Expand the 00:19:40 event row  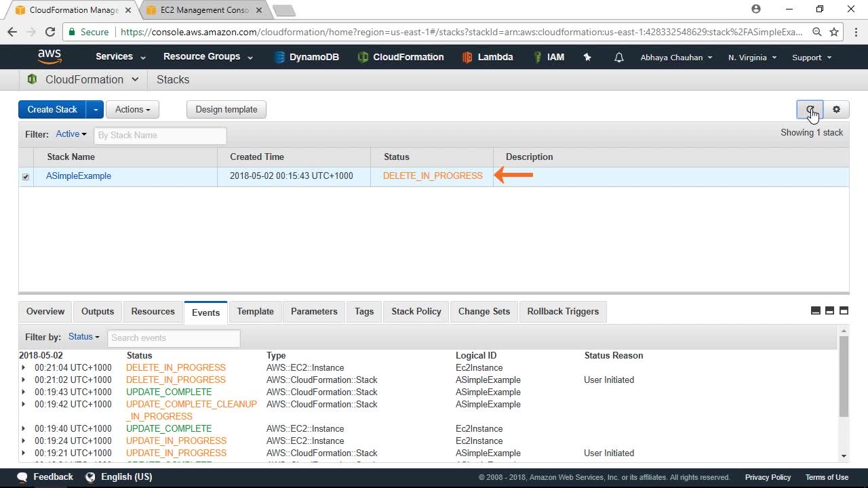tap(23, 428)
